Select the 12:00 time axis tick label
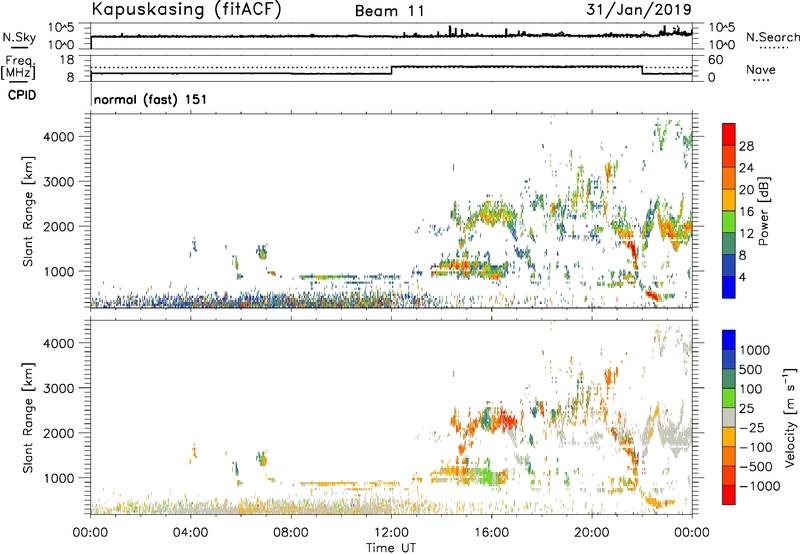The height and width of the screenshot is (554, 800). coord(391,532)
